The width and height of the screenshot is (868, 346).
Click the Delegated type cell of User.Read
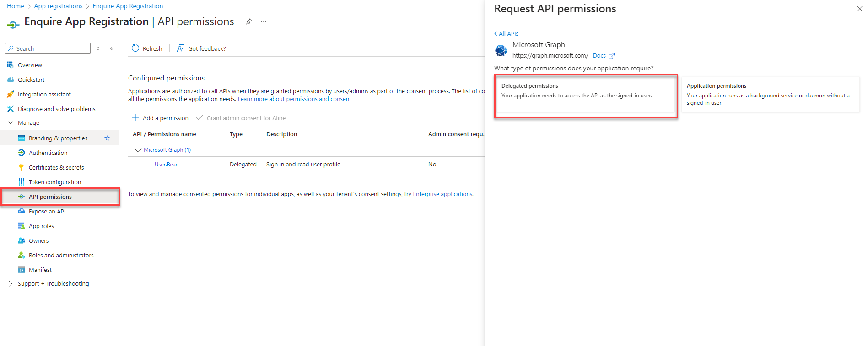pyautogui.click(x=243, y=164)
